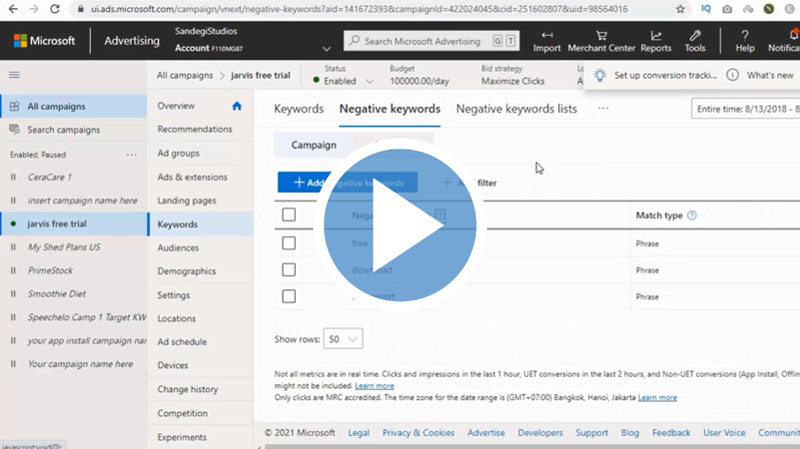Screen dimensions: 800x449
Task: Open Ads & extensions
Action: (x=192, y=177)
